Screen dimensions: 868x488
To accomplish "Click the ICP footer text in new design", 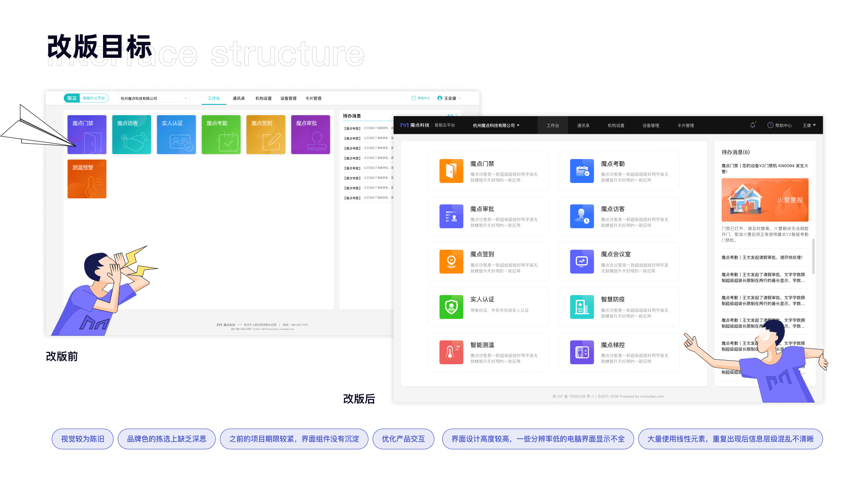I will click(x=608, y=396).
